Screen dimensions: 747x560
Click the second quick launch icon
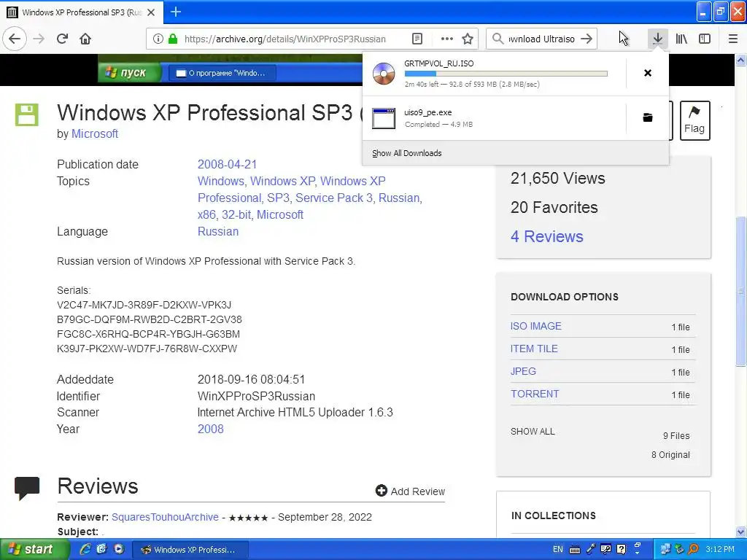pos(102,549)
